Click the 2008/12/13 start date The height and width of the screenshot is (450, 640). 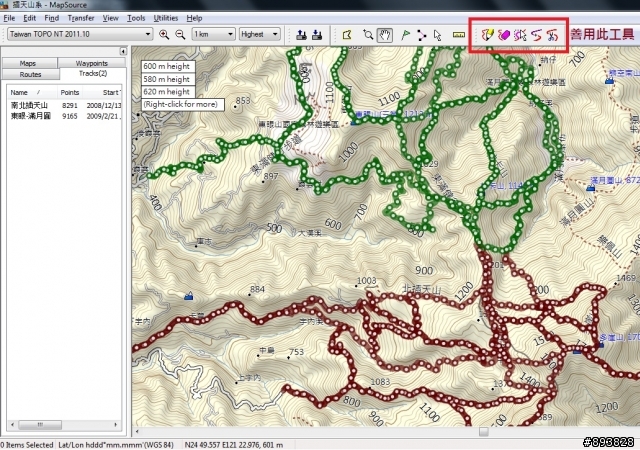[104, 105]
